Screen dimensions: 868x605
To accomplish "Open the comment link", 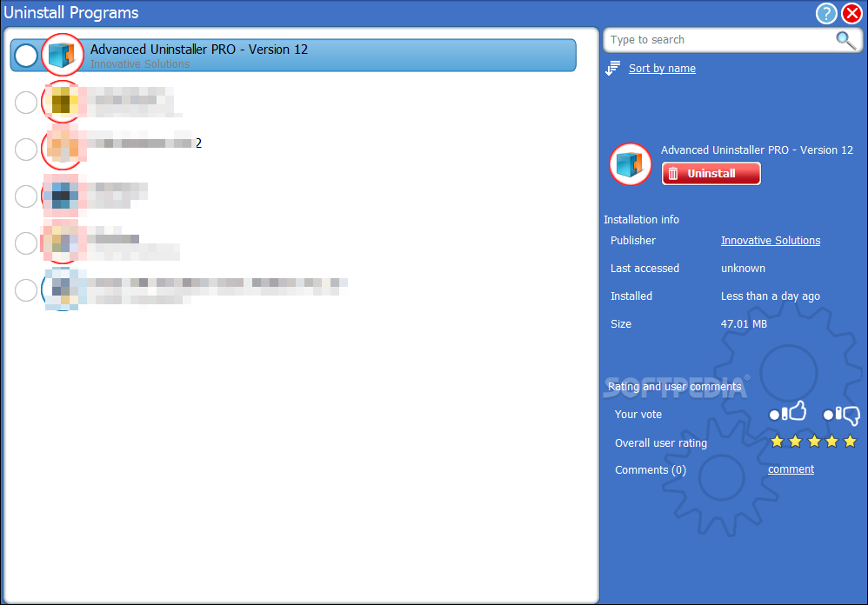I will [x=791, y=469].
